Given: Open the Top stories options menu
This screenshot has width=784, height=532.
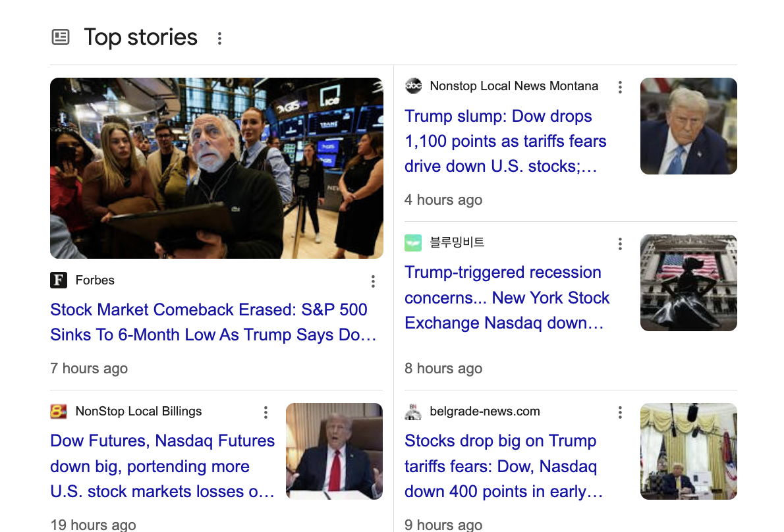Looking at the screenshot, I should [x=219, y=38].
